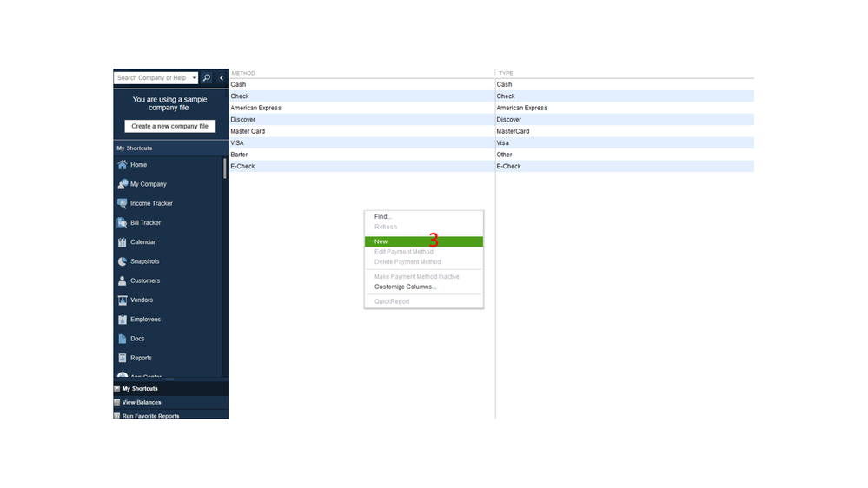This screenshot has width=868, height=488.
Task: Select the American Express method row
Action: (492, 108)
